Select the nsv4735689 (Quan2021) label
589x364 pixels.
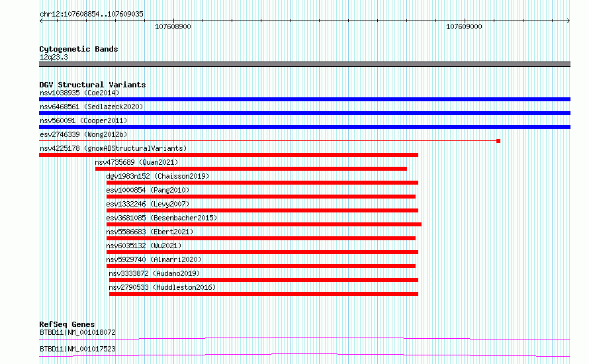[136, 162]
